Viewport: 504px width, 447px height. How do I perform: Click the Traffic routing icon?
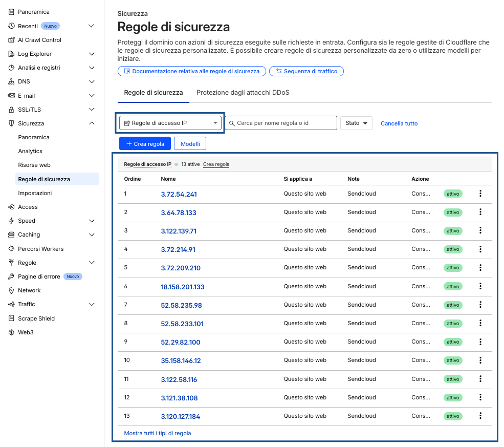pyautogui.click(x=11, y=304)
